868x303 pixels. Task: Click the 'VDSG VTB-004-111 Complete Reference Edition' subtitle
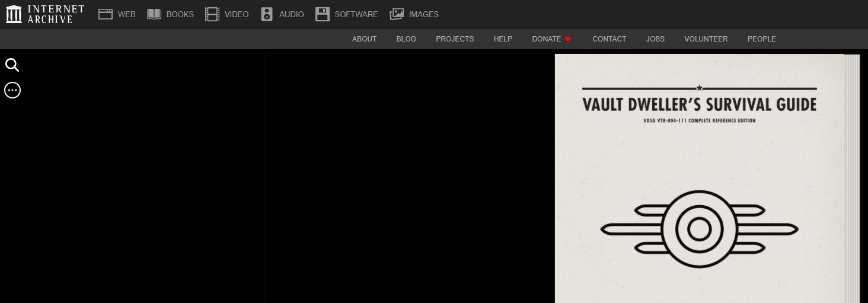point(700,121)
